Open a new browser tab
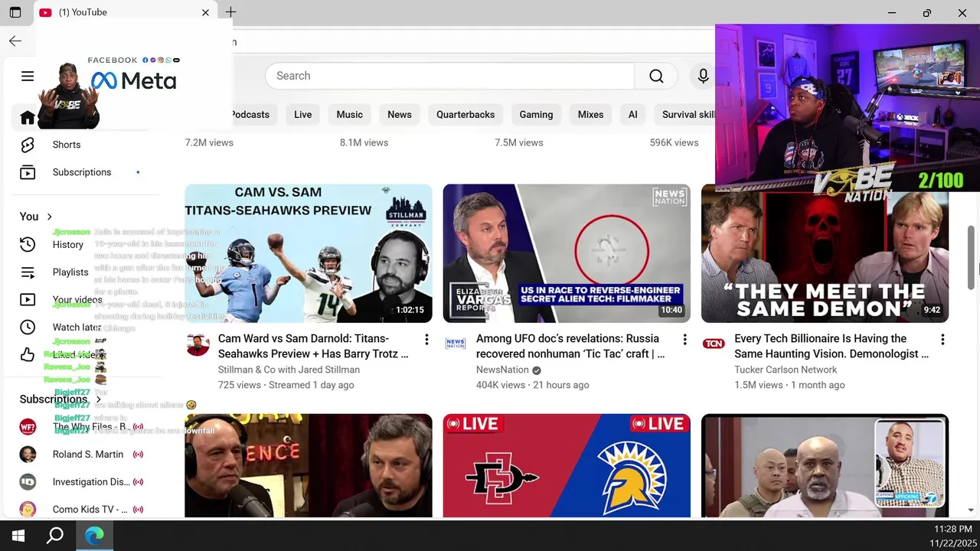The width and height of the screenshot is (980, 551). [x=230, y=12]
